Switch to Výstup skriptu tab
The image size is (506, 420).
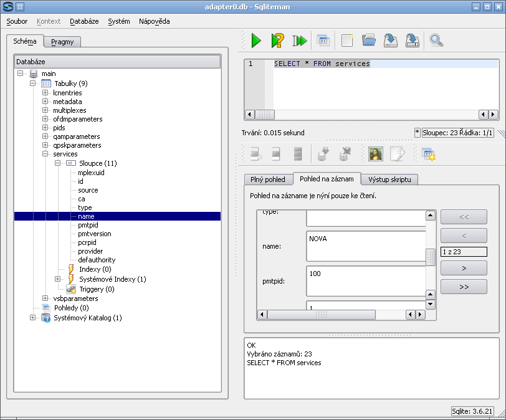389,179
